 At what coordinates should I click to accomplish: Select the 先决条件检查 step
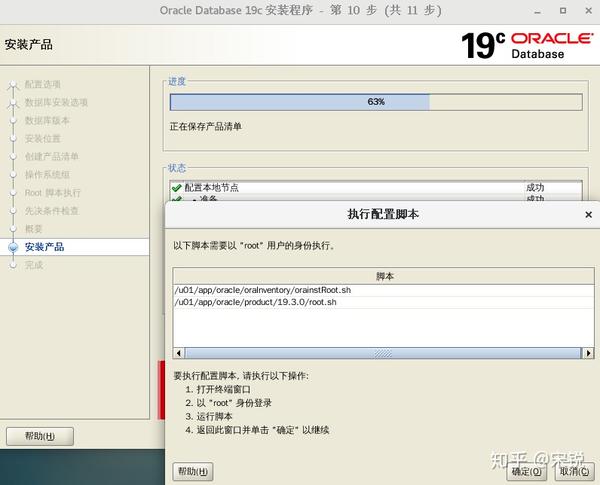[x=52, y=211]
